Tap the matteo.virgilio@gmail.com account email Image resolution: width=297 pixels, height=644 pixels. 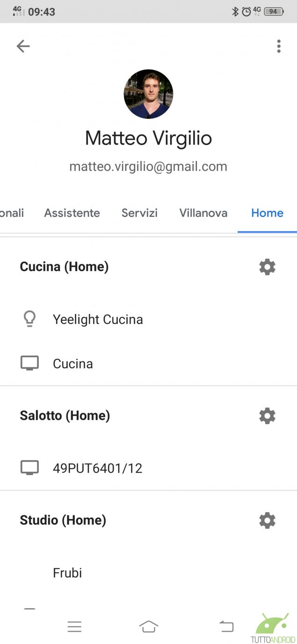(x=148, y=166)
